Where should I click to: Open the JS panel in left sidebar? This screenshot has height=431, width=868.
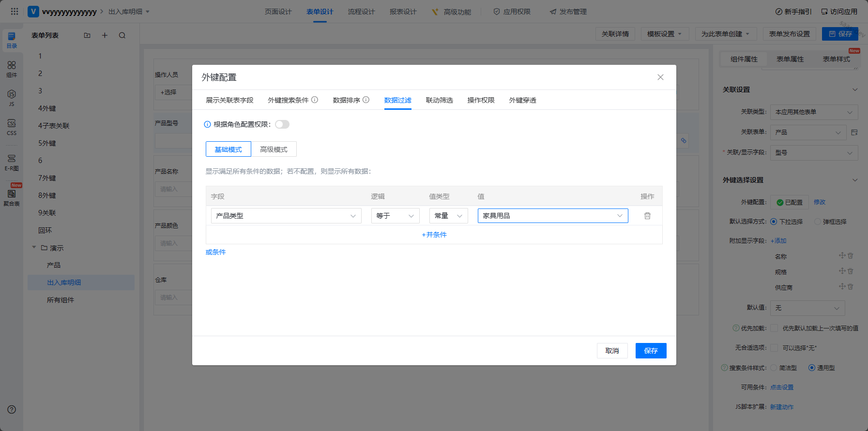(x=12, y=97)
